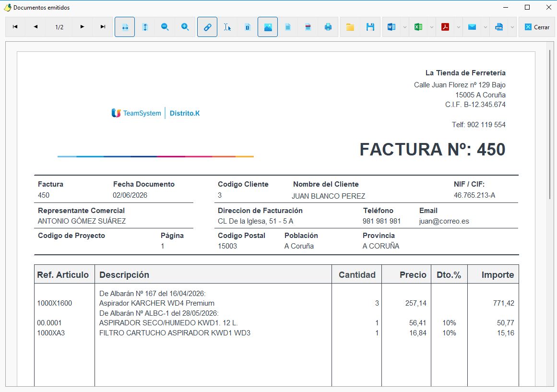Zoom out of the invoice preview
Viewport: 557px width, 392px height.
tap(165, 27)
